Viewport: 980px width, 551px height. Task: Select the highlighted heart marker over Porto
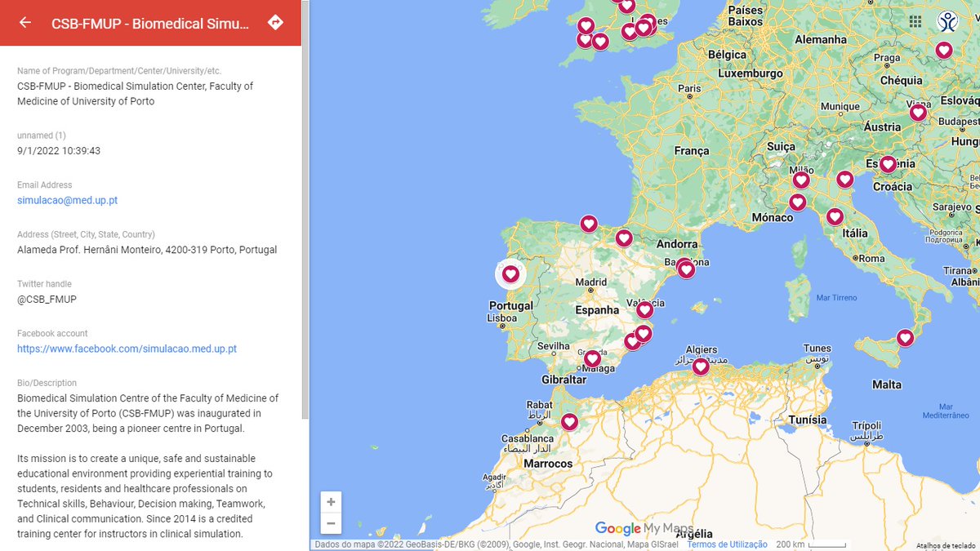(x=510, y=274)
